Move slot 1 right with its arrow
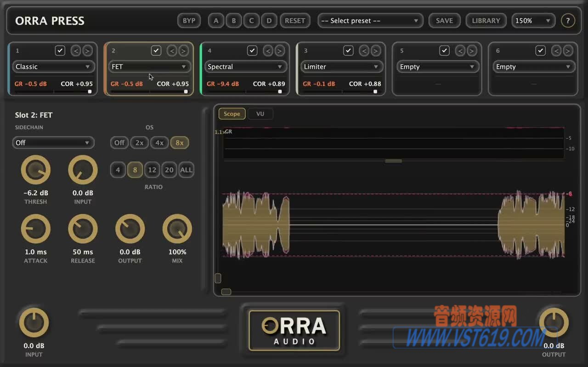Viewport: 588px width, 367px height. [87, 51]
